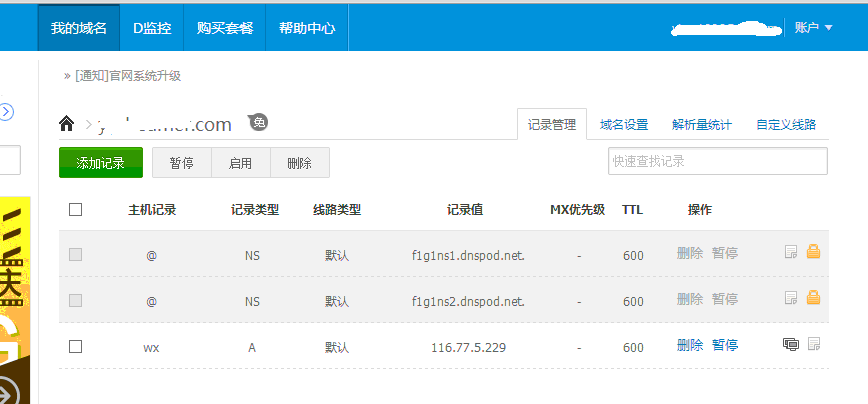Click record value f1g1ns2.dnspod.net.
The width and height of the screenshot is (868, 404).
468,302
